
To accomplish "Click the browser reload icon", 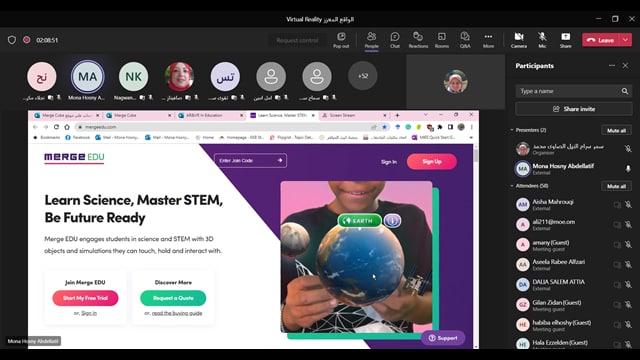I will click(56, 127).
